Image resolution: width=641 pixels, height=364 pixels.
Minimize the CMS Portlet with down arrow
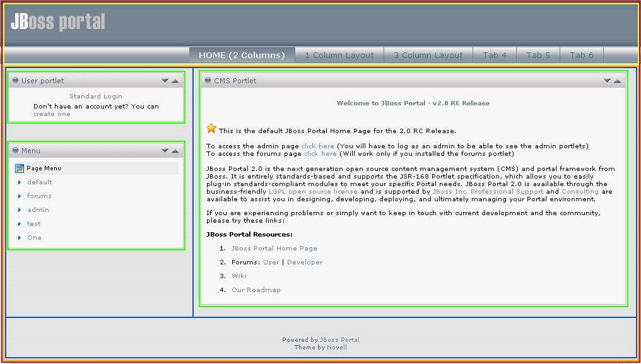pos(608,81)
